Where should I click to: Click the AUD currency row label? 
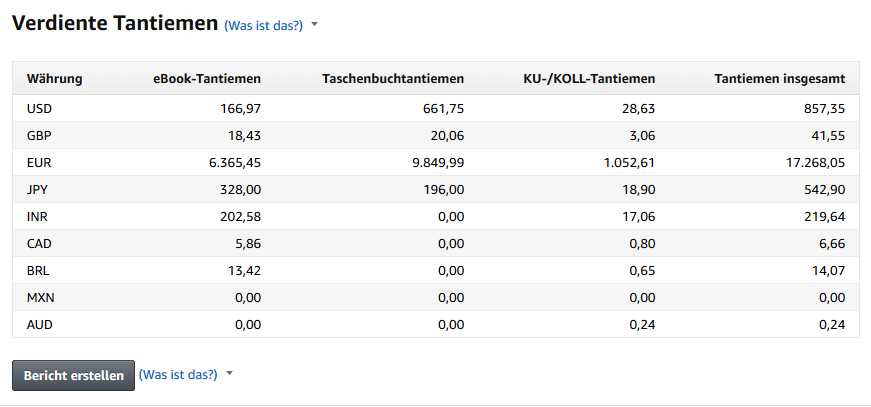pyautogui.click(x=40, y=324)
